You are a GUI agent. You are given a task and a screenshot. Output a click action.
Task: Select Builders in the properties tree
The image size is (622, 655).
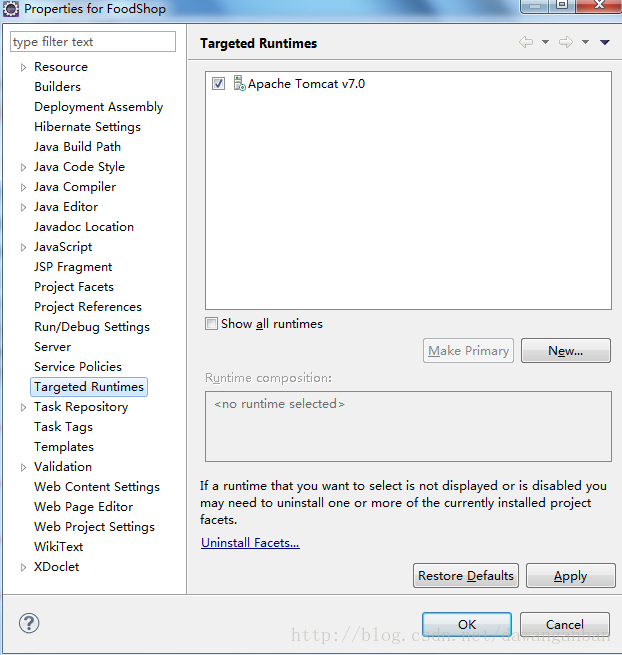(x=58, y=87)
